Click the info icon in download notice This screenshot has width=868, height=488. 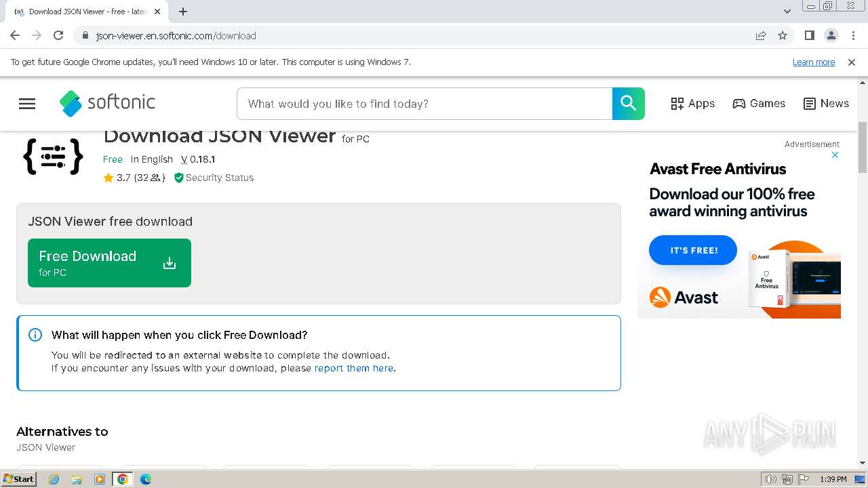[35, 335]
